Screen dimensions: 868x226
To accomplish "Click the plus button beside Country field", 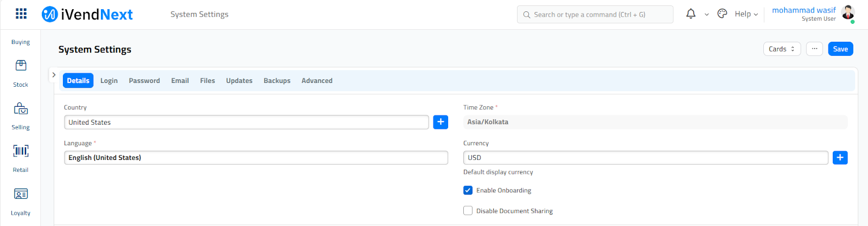I will pyautogui.click(x=441, y=122).
